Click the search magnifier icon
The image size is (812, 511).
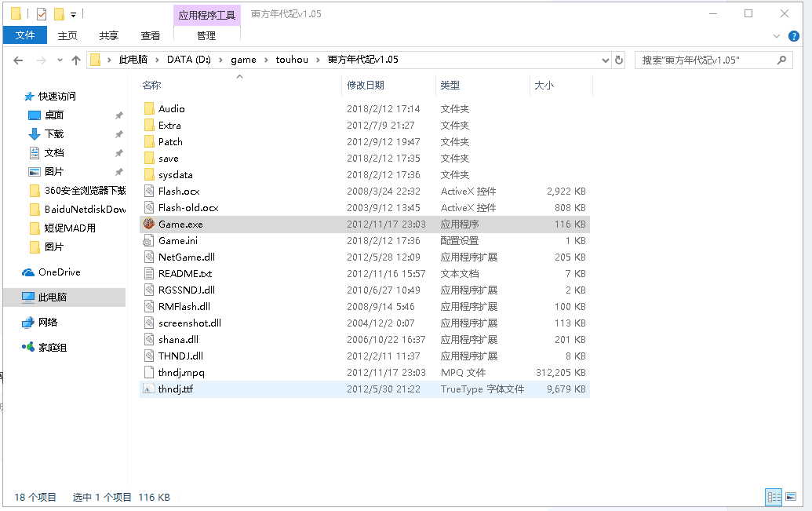782,60
